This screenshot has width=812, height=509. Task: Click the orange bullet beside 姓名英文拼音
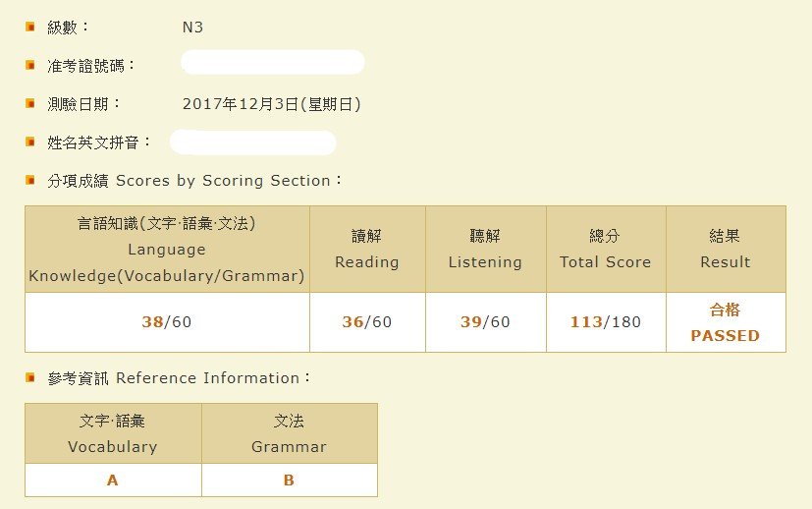point(30,141)
